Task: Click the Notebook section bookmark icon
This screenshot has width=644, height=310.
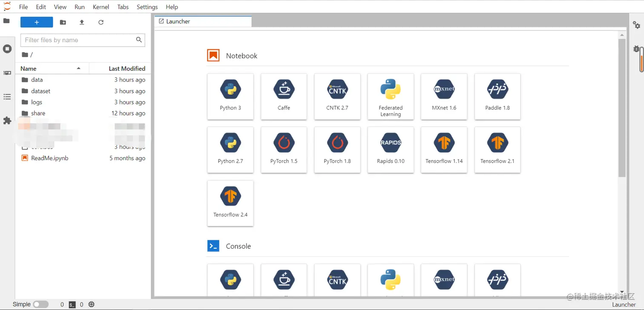Action: [213, 55]
